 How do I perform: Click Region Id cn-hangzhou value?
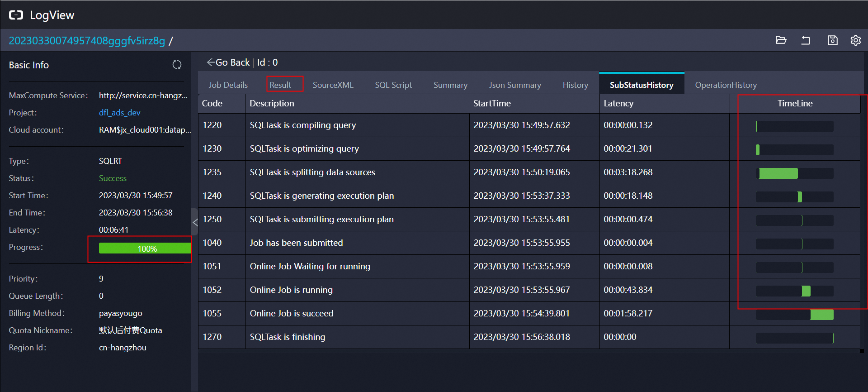(123, 348)
